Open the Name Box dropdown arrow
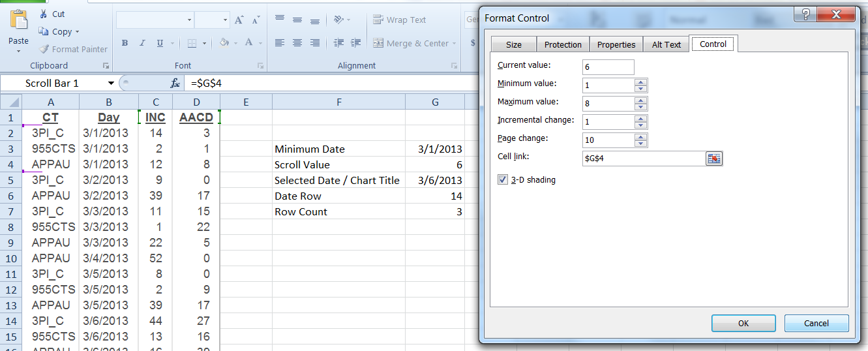This screenshot has height=351, width=868. coord(111,83)
